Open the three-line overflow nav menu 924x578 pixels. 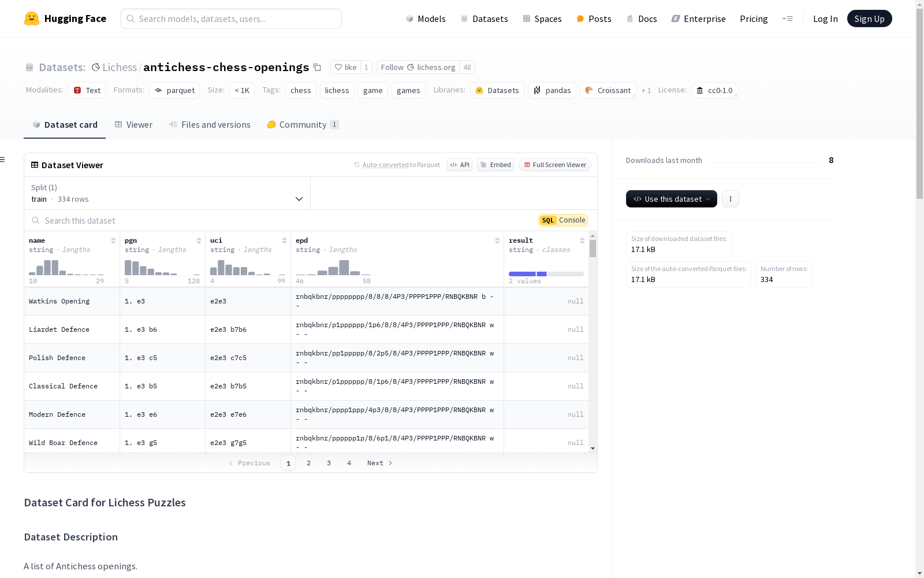(787, 18)
